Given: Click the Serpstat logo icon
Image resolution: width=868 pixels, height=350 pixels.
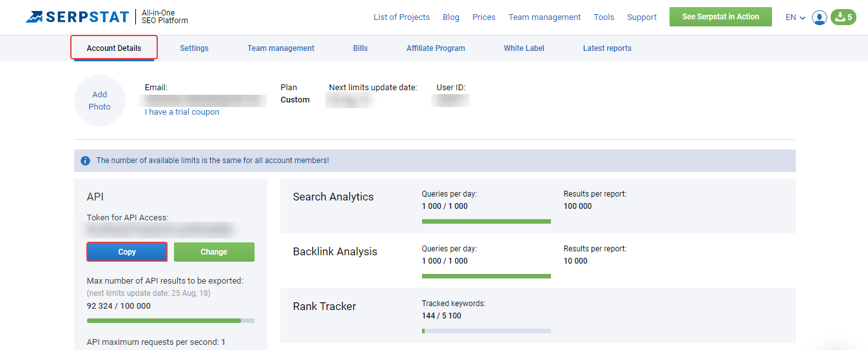Looking at the screenshot, I should point(34,17).
